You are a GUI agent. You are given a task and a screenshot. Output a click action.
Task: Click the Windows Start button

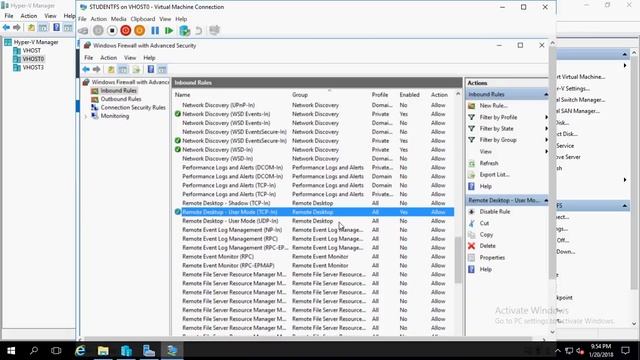[11, 351]
